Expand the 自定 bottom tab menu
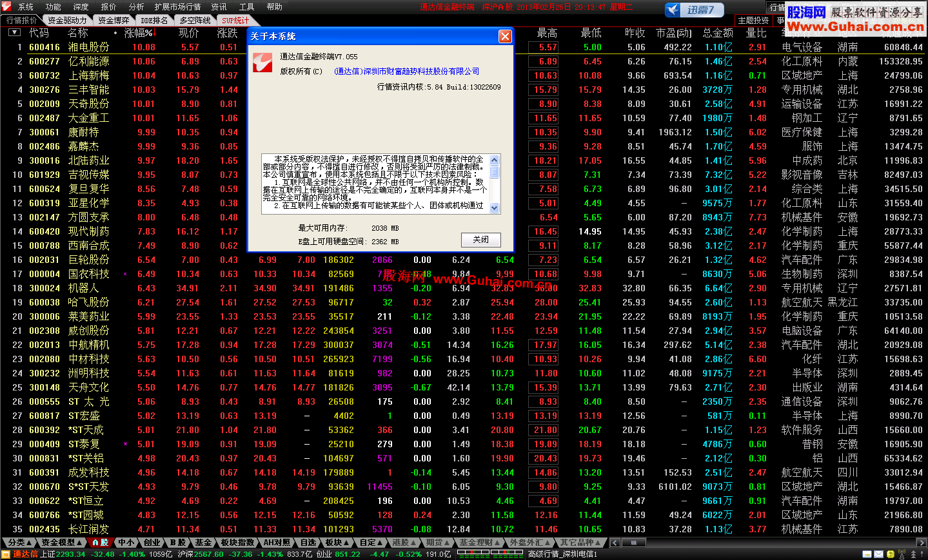 click(x=371, y=543)
